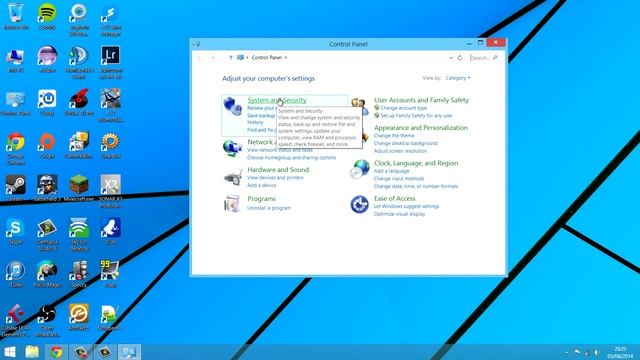The width and height of the screenshot is (640, 360).
Task: Open the Fraps desktop shortcut
Action: click(111, 274)
